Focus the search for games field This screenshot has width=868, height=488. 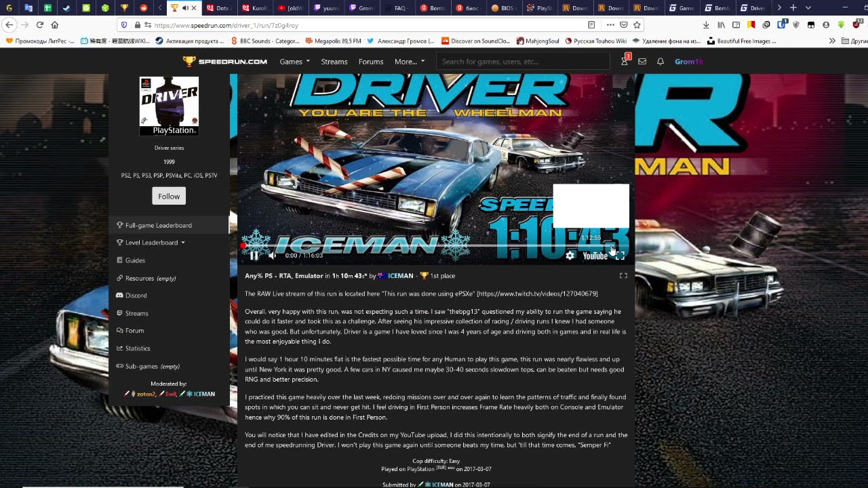523,62
